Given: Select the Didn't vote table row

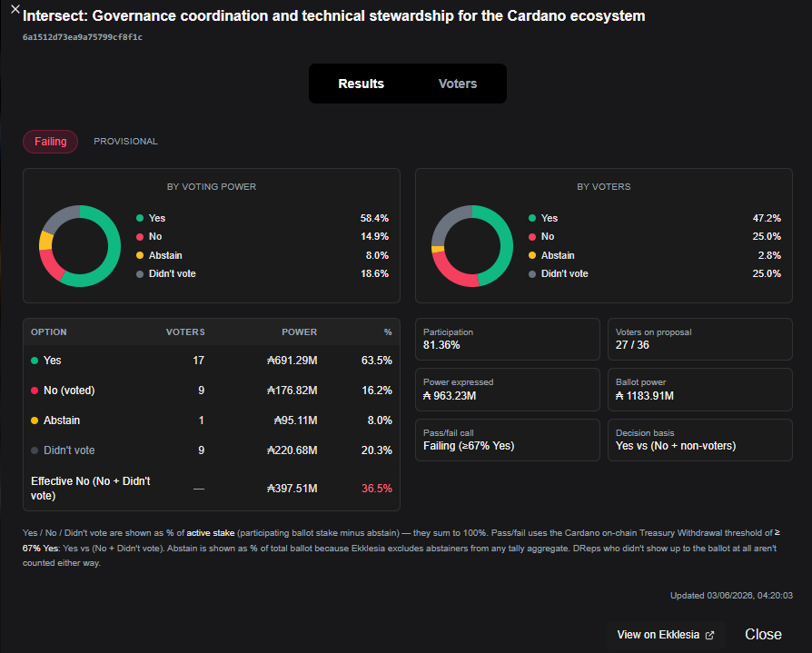Looking at the screenshot, I should point(212,450).
